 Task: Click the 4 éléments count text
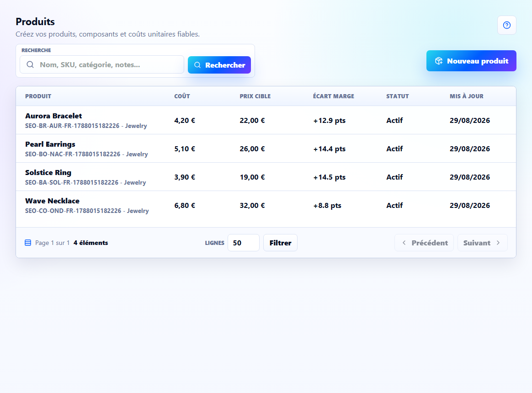pyautogui.click(x=90, y=243)
